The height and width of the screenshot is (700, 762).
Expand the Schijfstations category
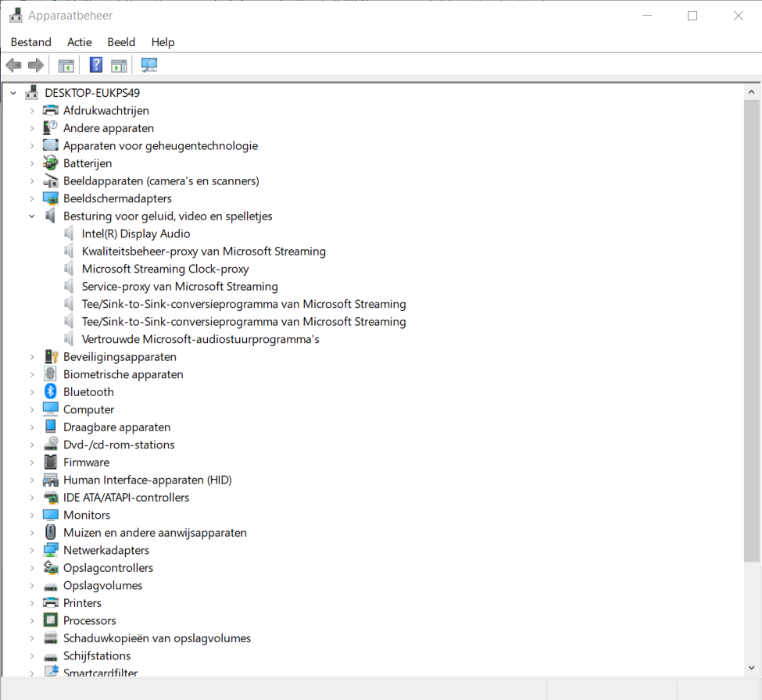(x=32, y=655)
